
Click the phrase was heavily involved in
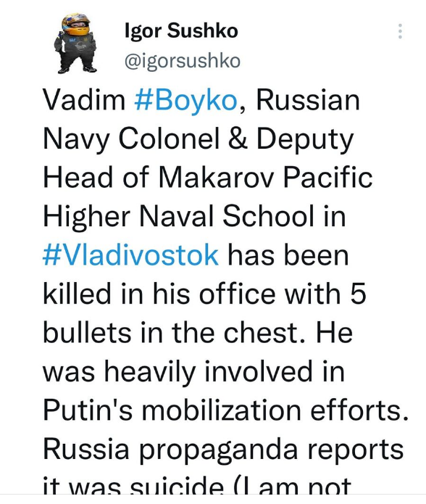tap(193, 371)
